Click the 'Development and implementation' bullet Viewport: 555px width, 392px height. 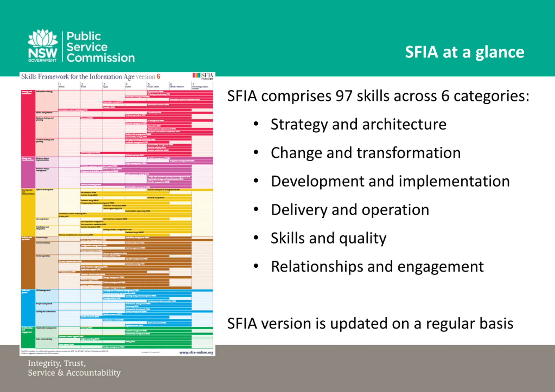coord(390,182)
